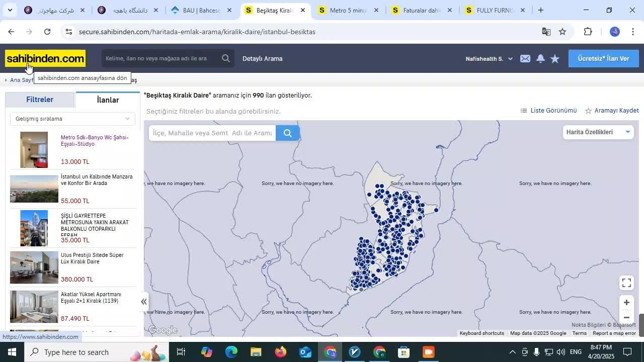
Task: Open Harita Özellikleri dropdown
Action: [x=598, y=132]
